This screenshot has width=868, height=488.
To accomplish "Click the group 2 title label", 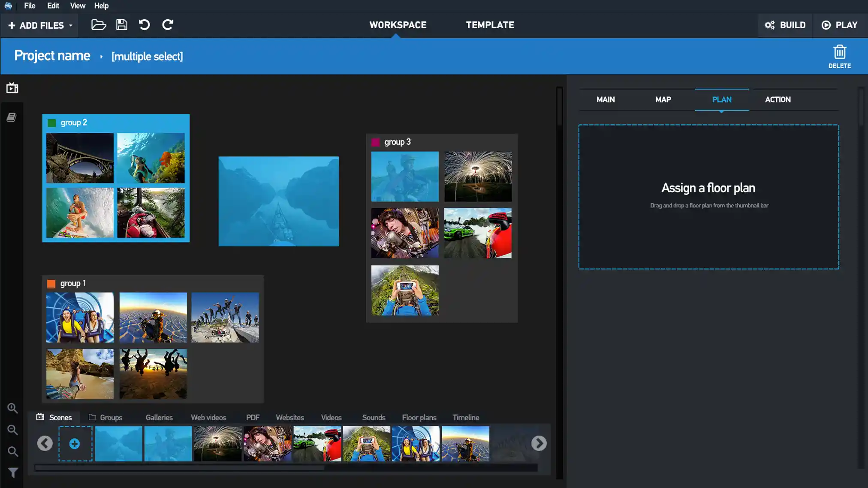I will pos(74,123).
